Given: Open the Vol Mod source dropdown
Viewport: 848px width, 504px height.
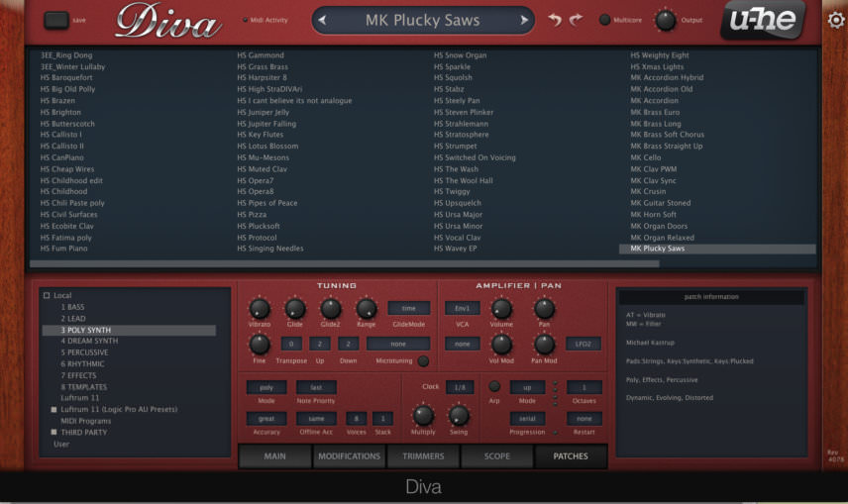Looking at the screenshot, I should [x=463, y=344].
